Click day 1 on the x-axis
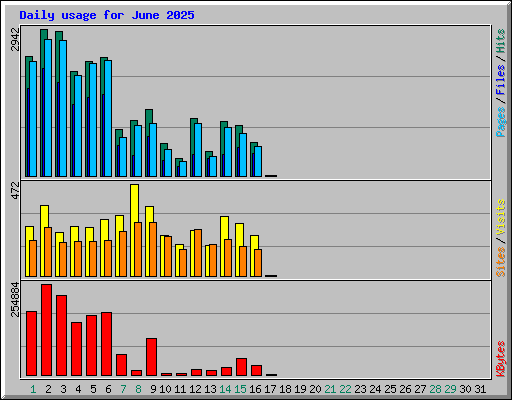The height and width of the screenshot is (400, 512). click(33, 389)
